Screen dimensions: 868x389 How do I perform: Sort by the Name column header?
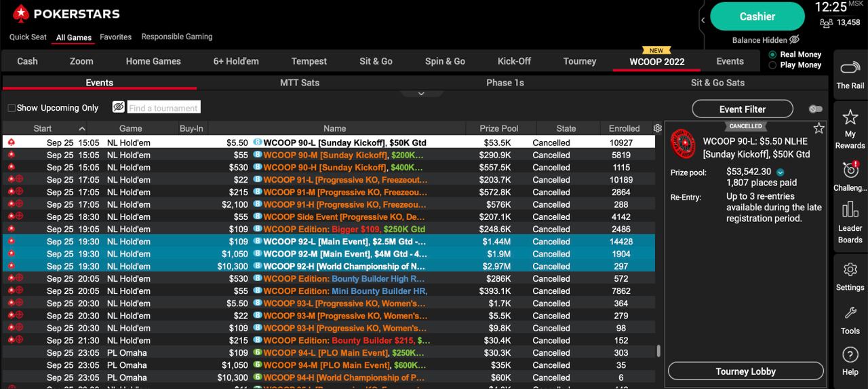click(335, 128)
